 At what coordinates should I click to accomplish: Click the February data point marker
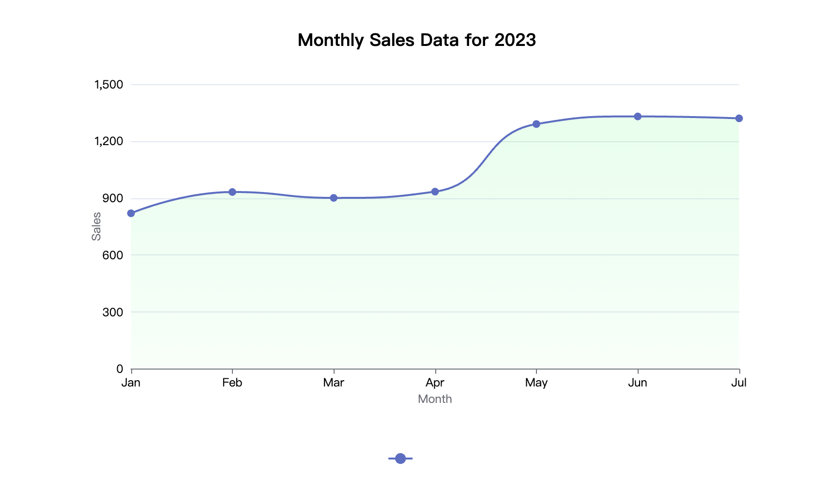(232, 192)
